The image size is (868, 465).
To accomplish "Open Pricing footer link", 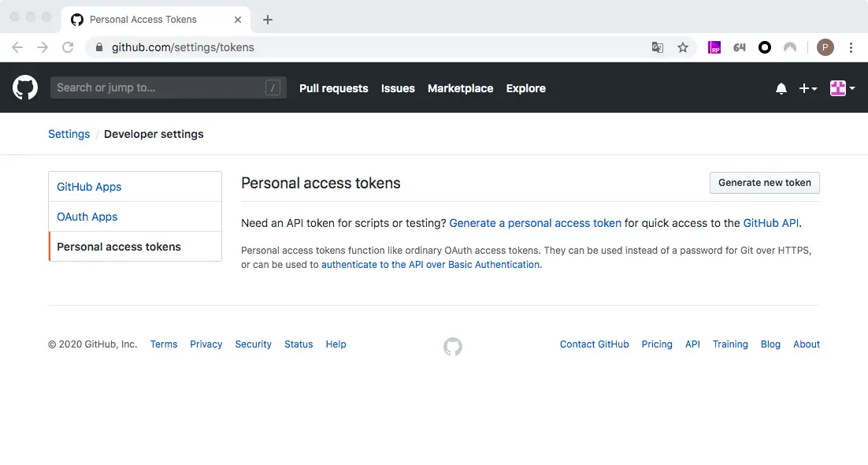I will click(657, 344).
